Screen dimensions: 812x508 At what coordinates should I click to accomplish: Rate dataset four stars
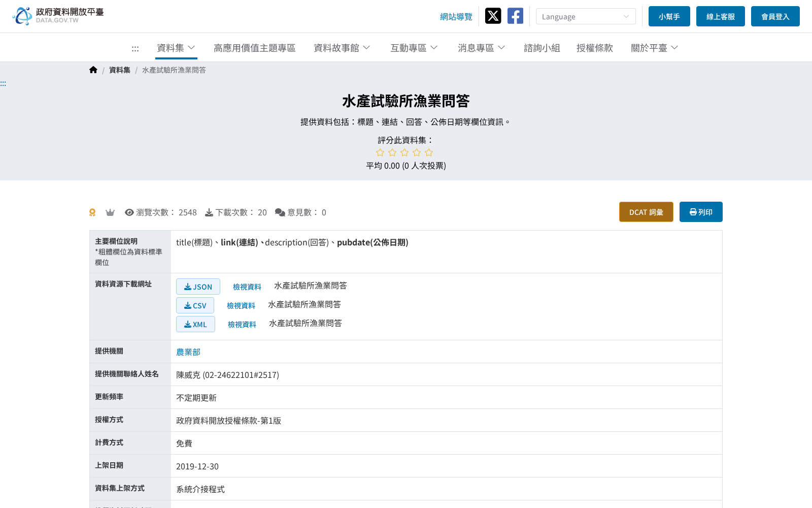[417, 152]
